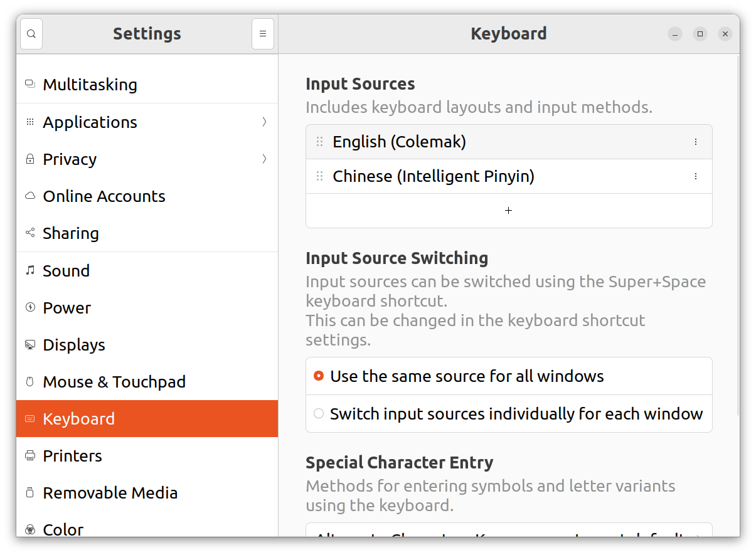Viewport: 756px width, 555px height.
Task: Open the Alternate Characters Key row
Action: pyautogui.click(x=509, y=531)
